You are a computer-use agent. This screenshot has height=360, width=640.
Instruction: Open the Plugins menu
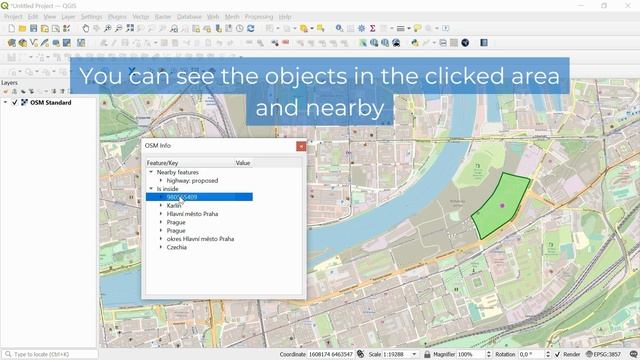[117, 17]
